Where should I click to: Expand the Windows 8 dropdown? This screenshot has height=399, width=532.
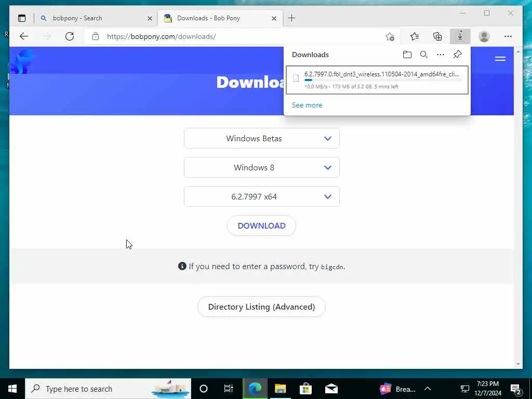click(x=262, y=168)
